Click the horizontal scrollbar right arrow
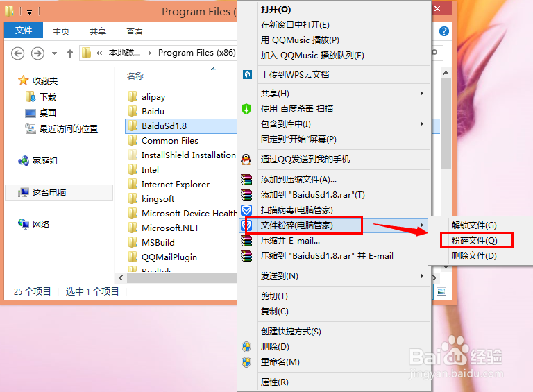Image resolution: width=533 pixels, height=392 pixels. 434,278
